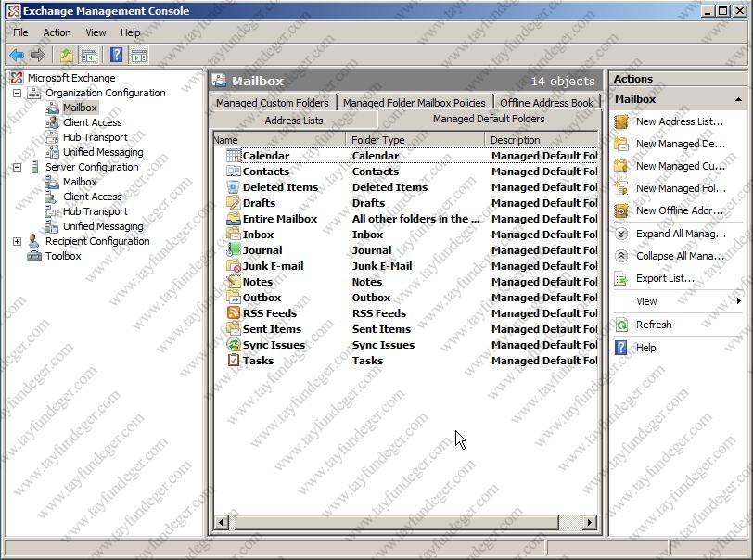This screenshot has height=560, width=753.
Task: Click the Sent Items folder icon
Action: tap(234, 329)
